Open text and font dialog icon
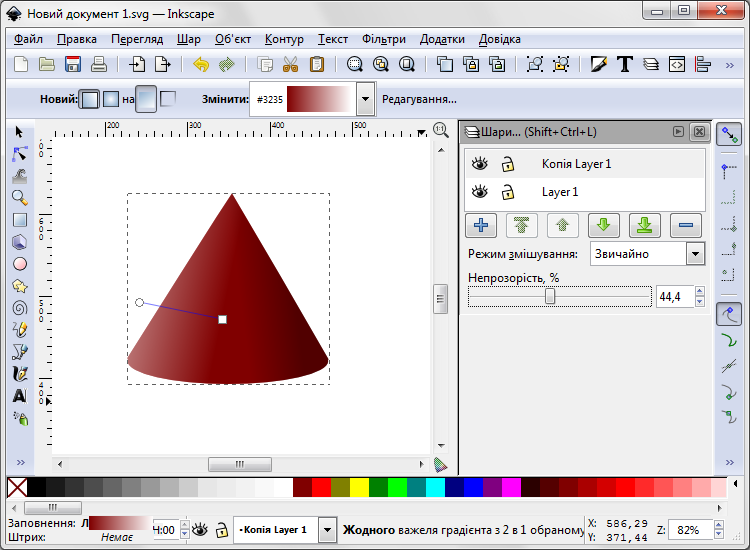The image size is (750, 550). click(625, 64)
